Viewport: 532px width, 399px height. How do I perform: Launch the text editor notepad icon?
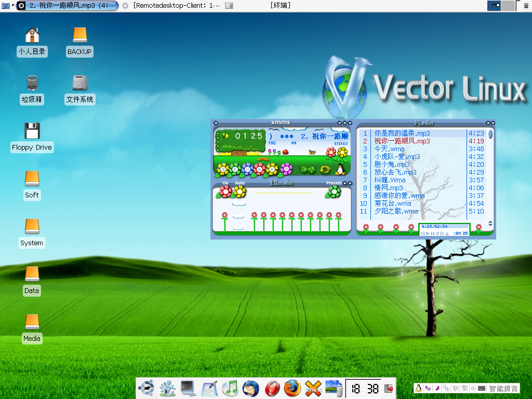pos(209,389)
